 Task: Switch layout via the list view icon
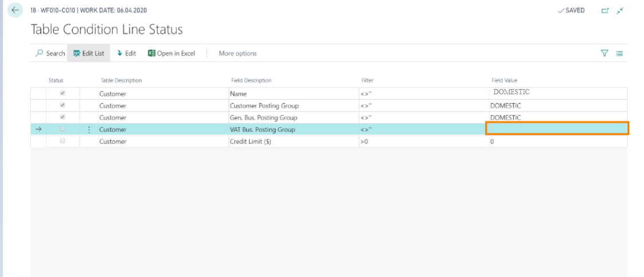point(619,53)
